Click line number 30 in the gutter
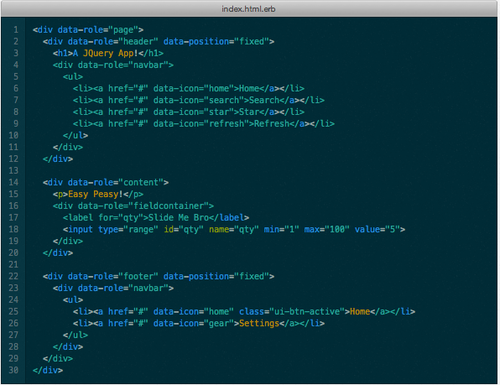This screenshot has height=385, width=500. point(13,370)
